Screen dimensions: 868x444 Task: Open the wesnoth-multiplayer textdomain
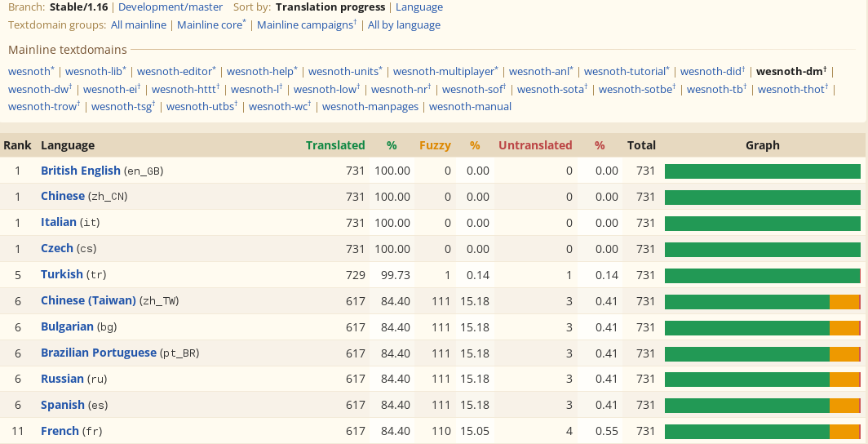(x=445, y=72)
